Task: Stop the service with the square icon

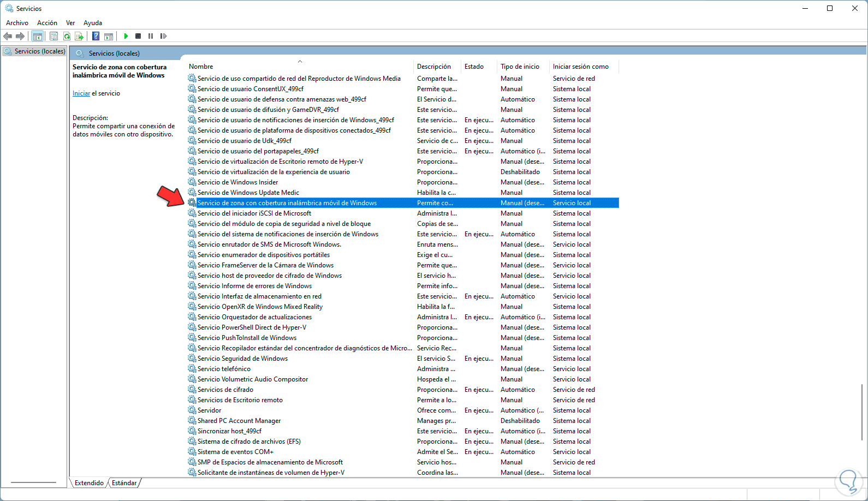Action: [138, 36]
